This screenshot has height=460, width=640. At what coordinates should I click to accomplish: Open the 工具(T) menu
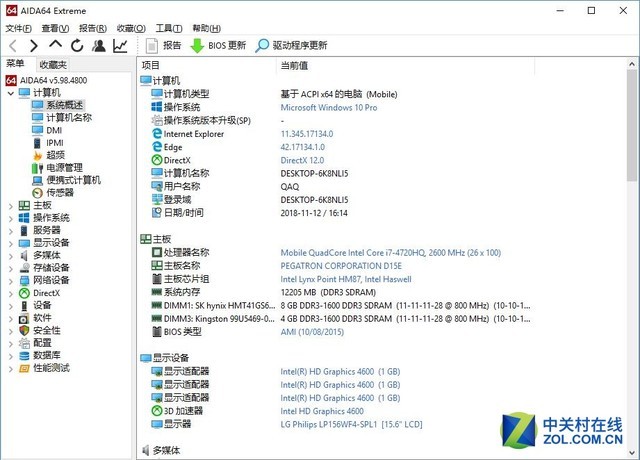tap(169, 28)
